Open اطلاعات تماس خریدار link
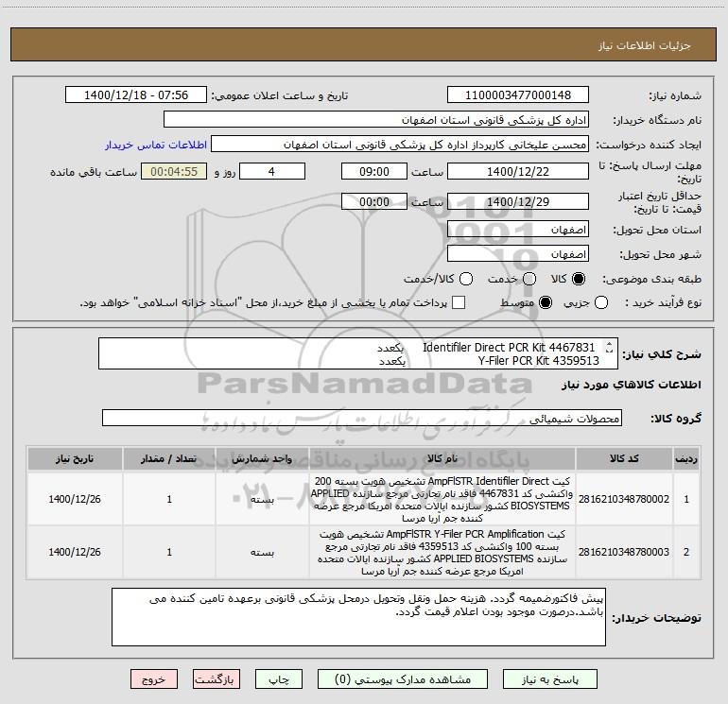Image resolution: width=728 pixels, height=704 pixels. click(156, 145)
